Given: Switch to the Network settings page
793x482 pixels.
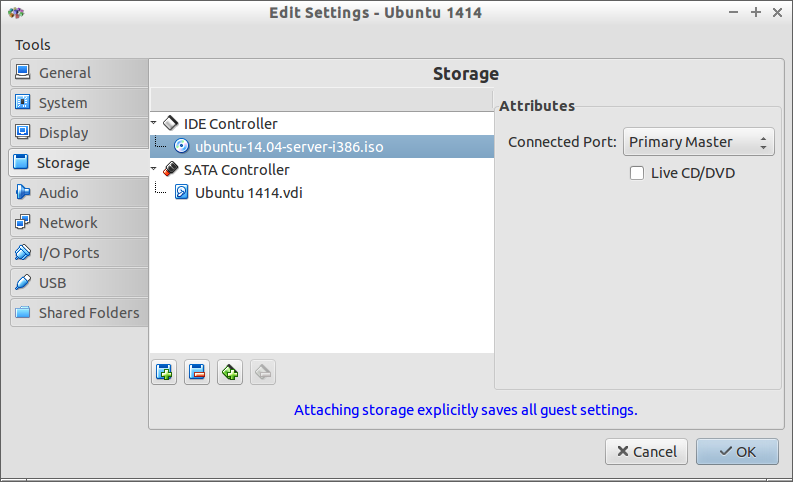Looking at the screenshot, I should click(79, 223).
